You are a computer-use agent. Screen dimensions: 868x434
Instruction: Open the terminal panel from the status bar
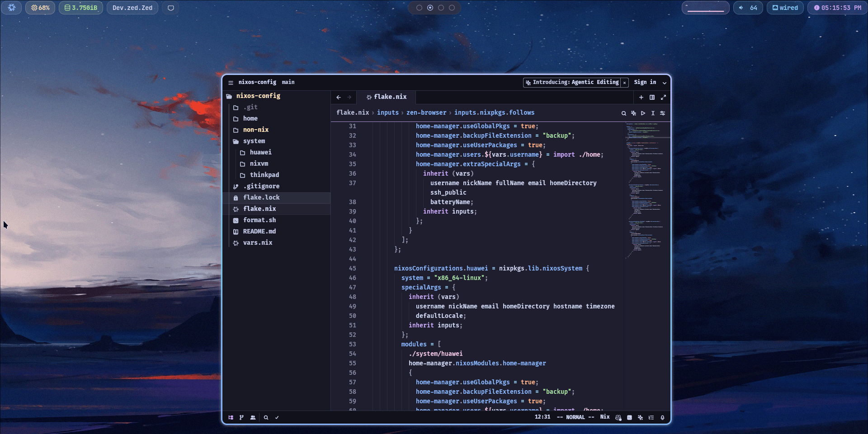(x=629, y=418)
